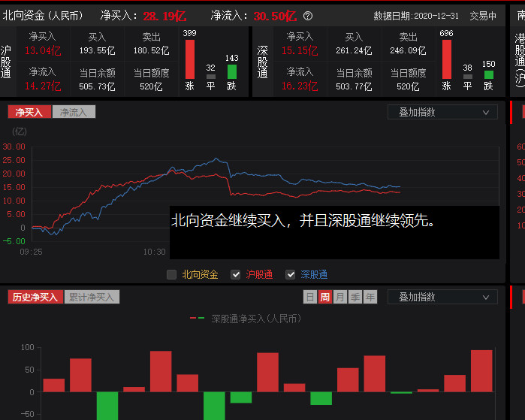Switch to the 净流入 tab
This screenshot has height=420, width=525.
[74, 112]
